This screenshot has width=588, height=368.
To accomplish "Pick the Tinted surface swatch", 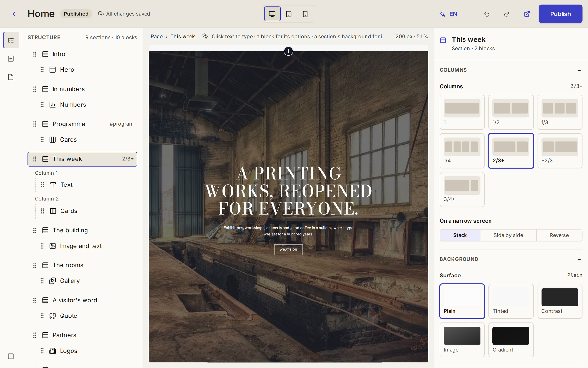I will [x=511, y=301].
